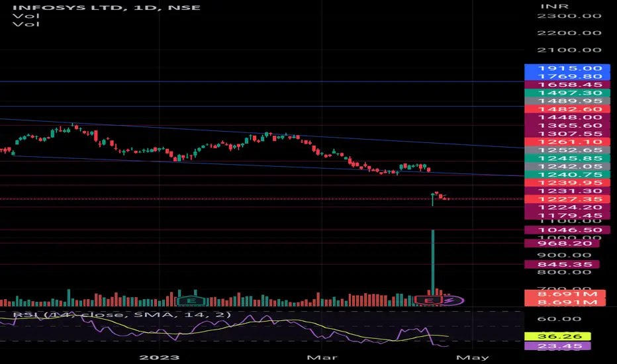Select the blue 1915.00 price label
Viewport: 617px width, 364px height.
[567, 68]
